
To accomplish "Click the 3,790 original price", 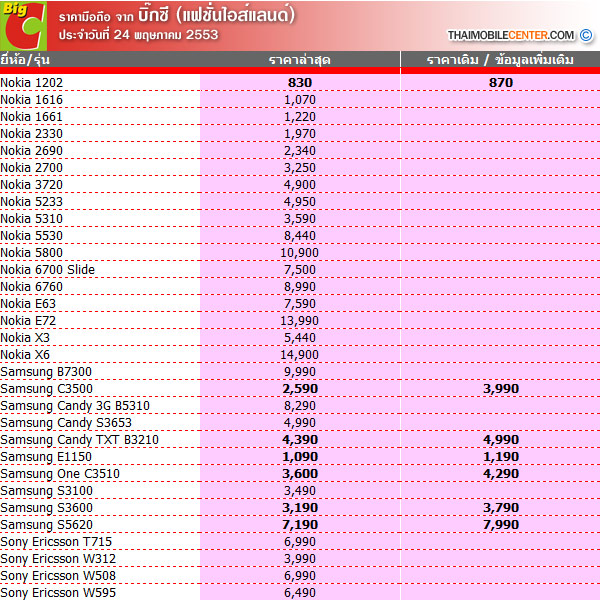I will coord(501,508).
